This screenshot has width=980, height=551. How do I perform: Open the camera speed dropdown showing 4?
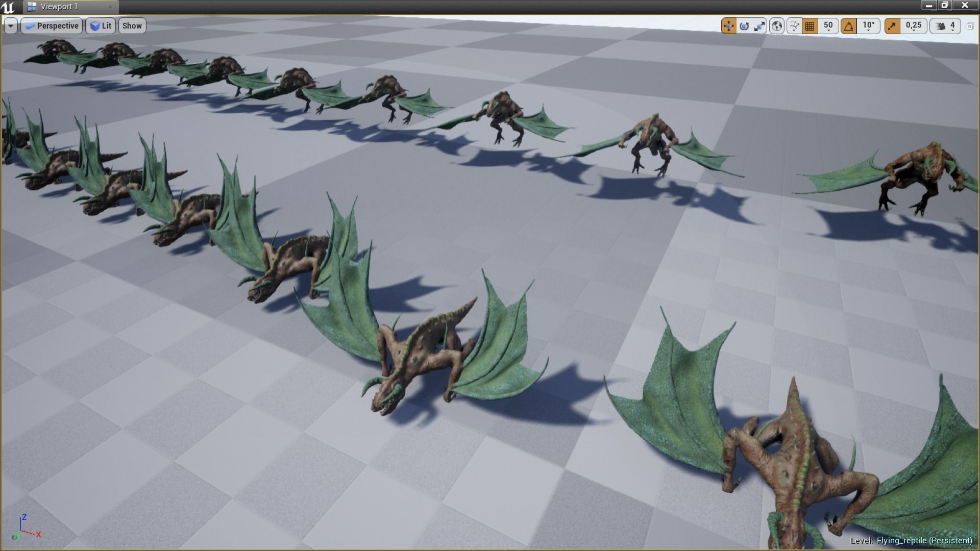[953, 26]
